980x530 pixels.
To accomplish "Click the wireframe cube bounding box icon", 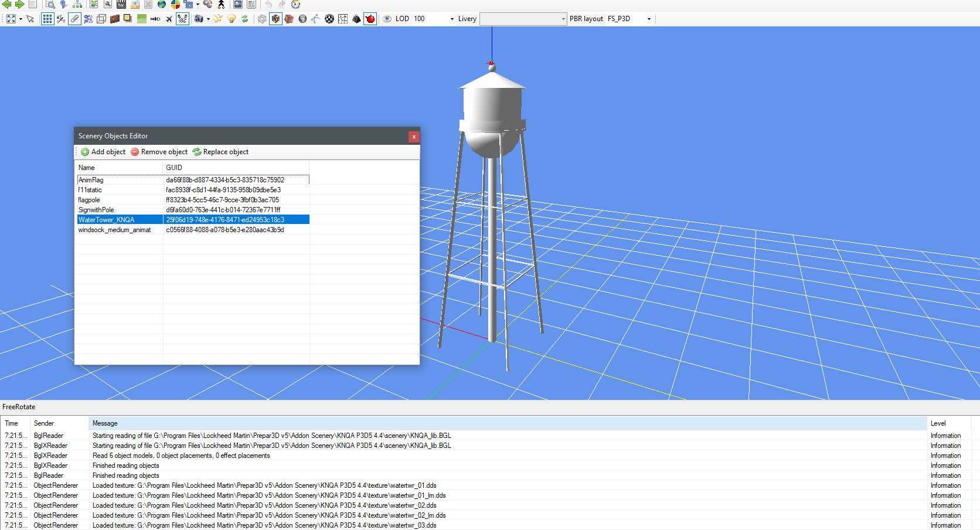I will tap(101, 19).
